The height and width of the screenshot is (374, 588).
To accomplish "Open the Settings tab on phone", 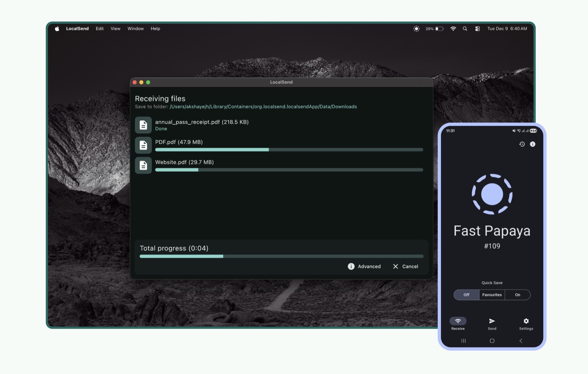I will (x=526, y=324).
